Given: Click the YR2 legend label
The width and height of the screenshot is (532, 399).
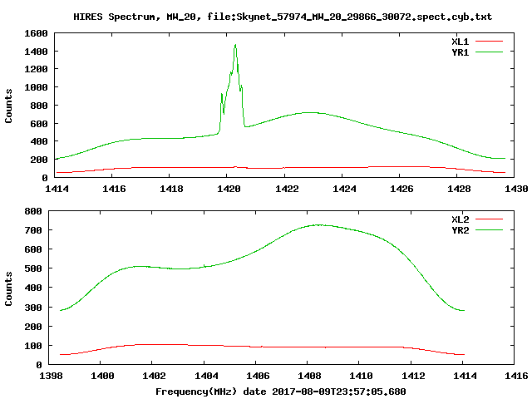Looking at the screenshot, I should tap(460, 230).
